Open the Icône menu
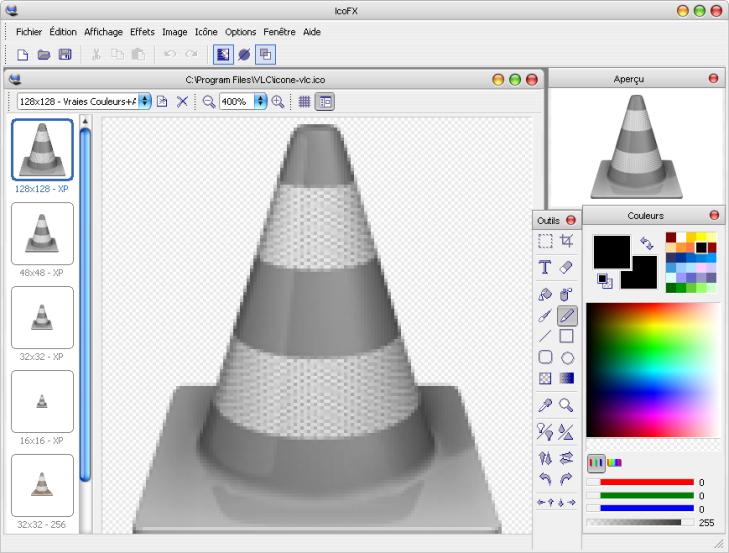The image size is (729, 553). coord(206,32)
